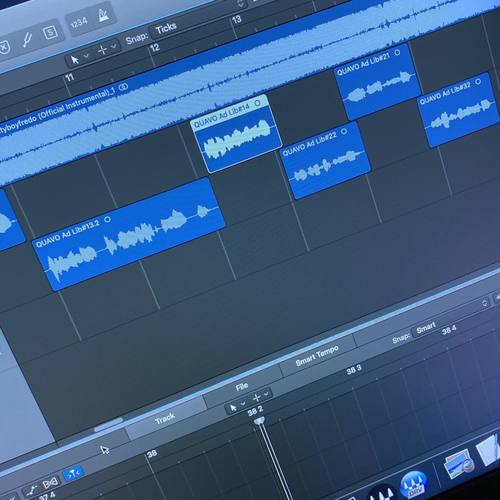Click the playhead handle at 38 2
500x500 pixels.
coord(259,421)
